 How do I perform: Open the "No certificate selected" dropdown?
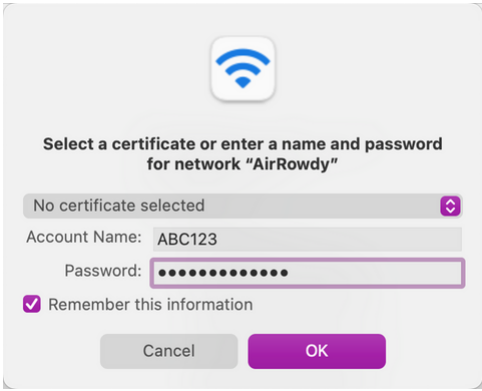click(243, 206)
